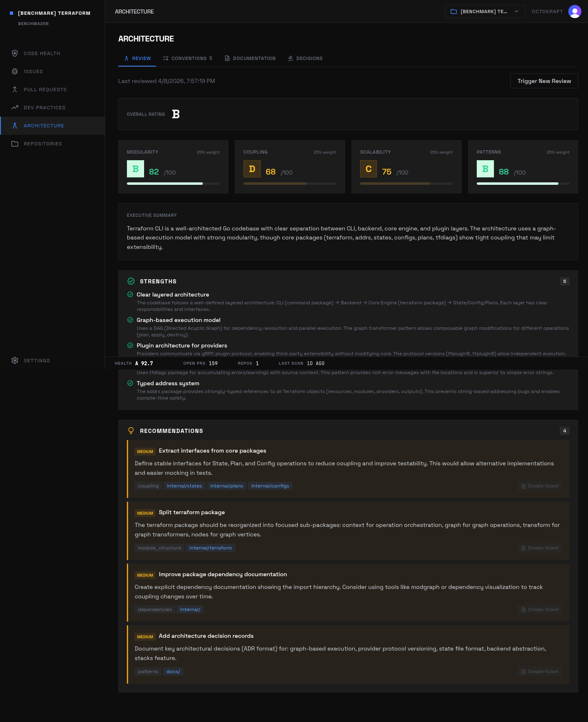Click the Architecture compass icon in sidebar
This screenshot has height=722, width=588.
[x=15, y=126]
